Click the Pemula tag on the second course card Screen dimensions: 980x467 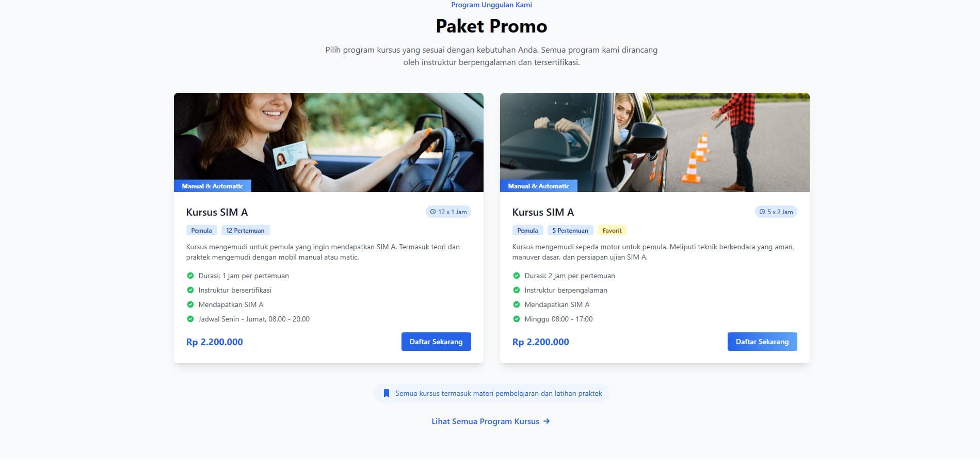coord(527,231)
